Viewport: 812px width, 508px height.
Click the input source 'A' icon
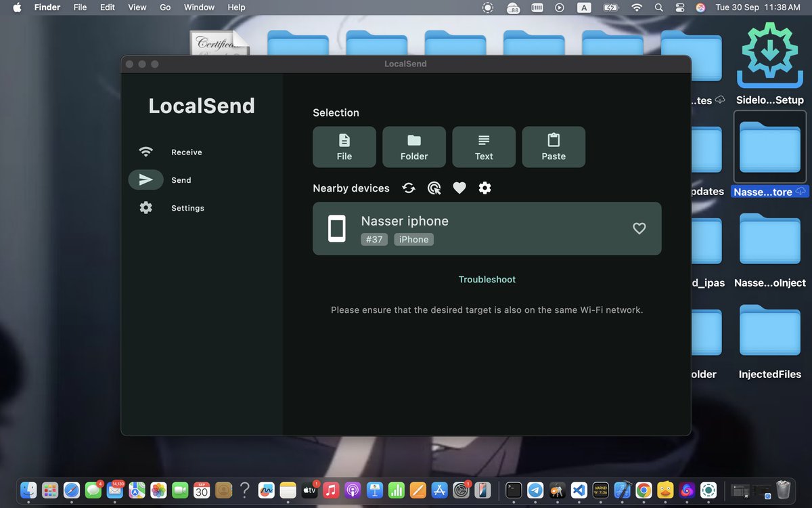[583, 7]
